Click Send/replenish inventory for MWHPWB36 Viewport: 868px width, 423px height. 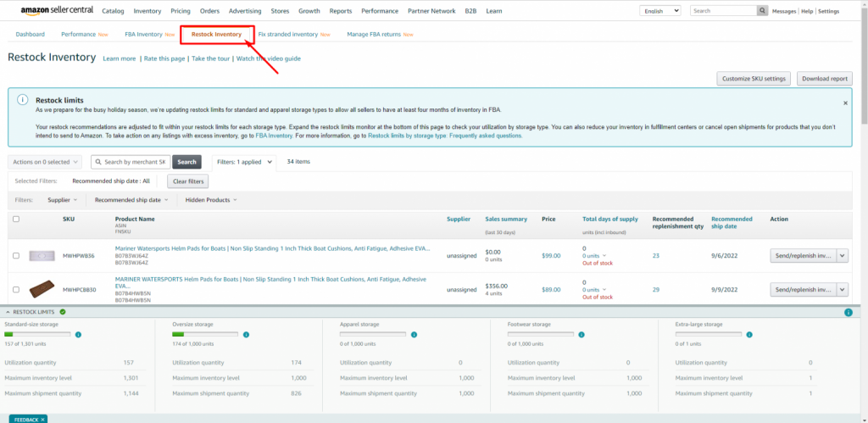point(804,256)
